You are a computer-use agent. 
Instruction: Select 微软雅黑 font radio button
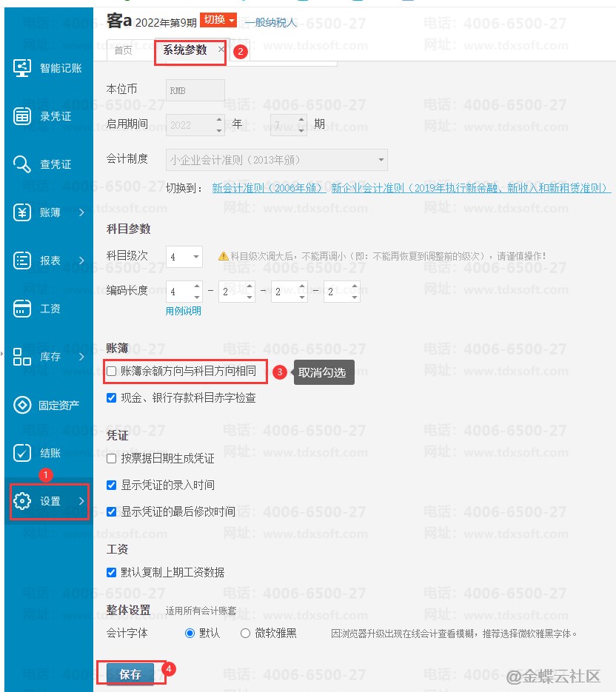point(246,633)
